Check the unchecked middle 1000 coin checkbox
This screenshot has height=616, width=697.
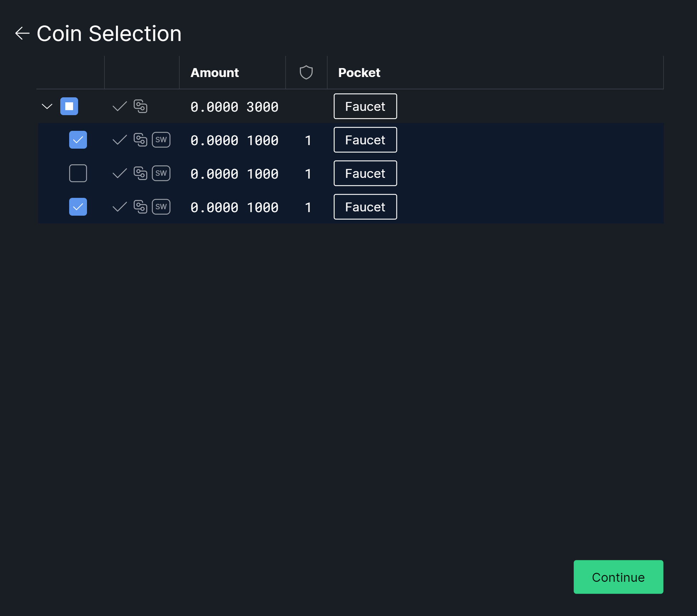pyautogui.click(x=78, y=173)
